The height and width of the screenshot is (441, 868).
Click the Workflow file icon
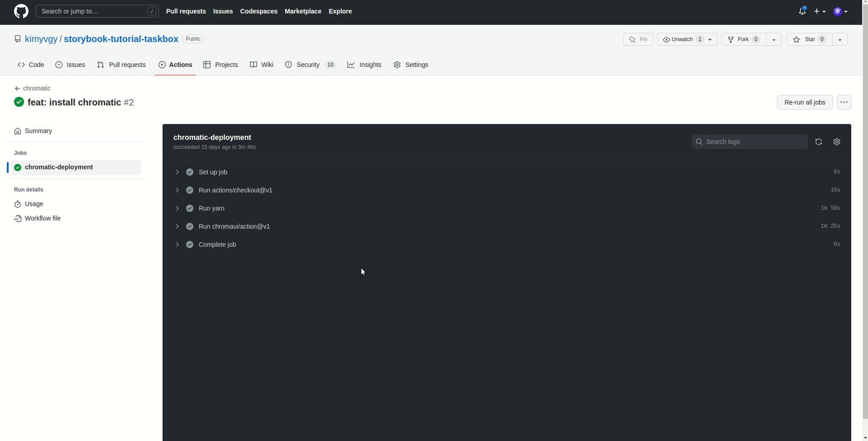18,218
